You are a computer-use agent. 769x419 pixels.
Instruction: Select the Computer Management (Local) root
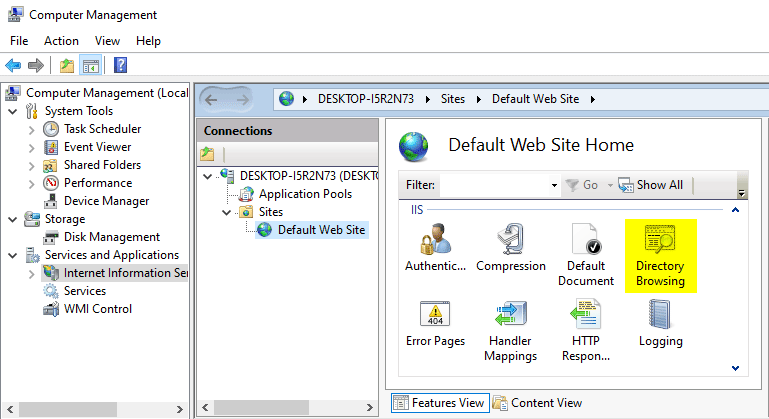[106, 93]
